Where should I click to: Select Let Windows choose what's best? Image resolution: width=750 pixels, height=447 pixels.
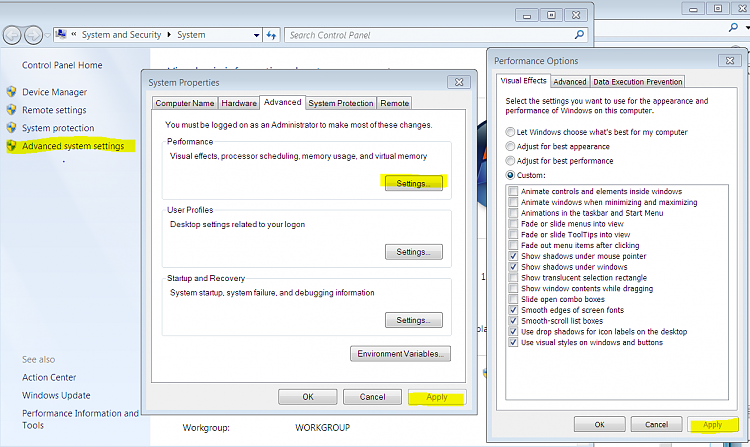(510, 132)
